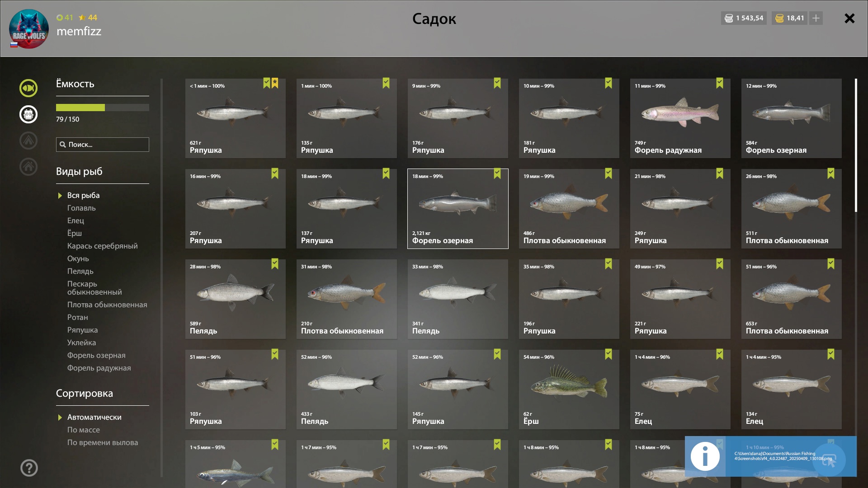This screenshot has width=868, height=488.
Task: Toggle the bookmark on the 749 г Форель радужная
Action: 720,83
